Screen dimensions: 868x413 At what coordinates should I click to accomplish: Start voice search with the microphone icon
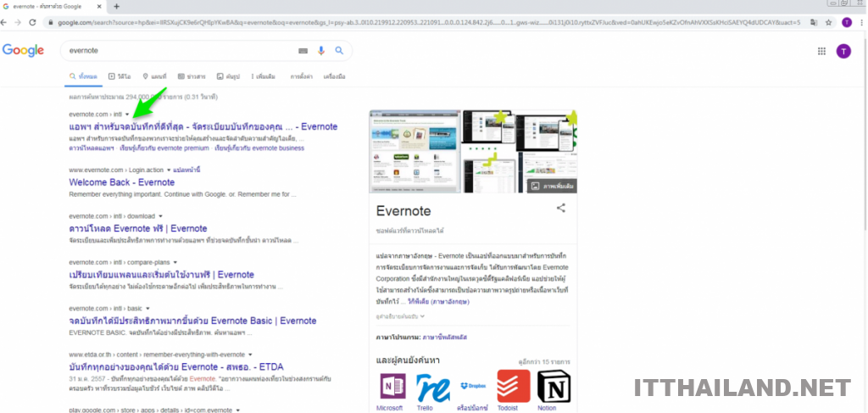(x=321, y=51)
